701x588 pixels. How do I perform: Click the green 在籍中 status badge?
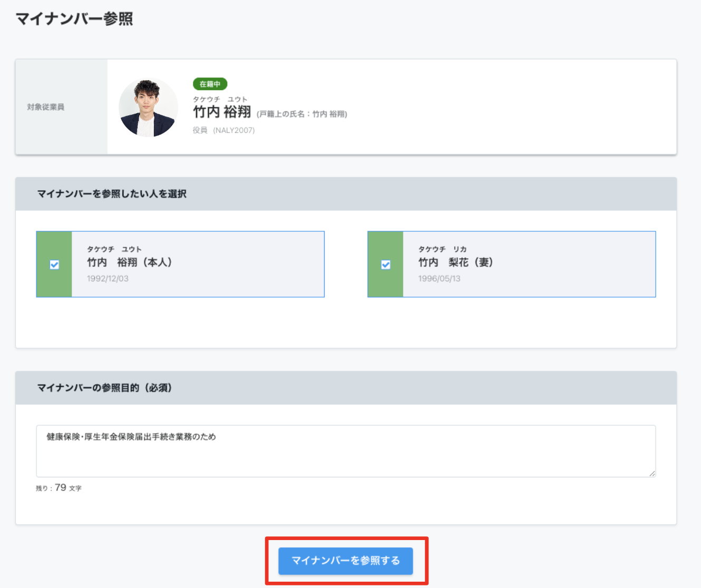coord(210,84)
